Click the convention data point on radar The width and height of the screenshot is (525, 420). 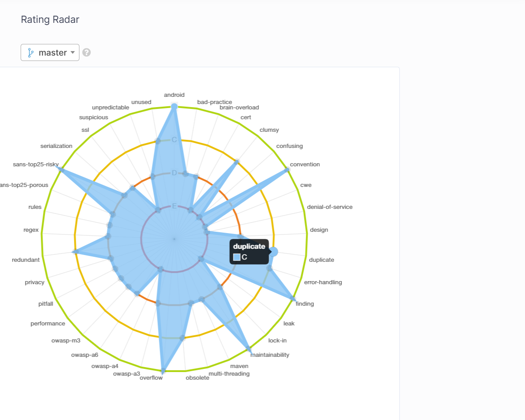[287, 170]
